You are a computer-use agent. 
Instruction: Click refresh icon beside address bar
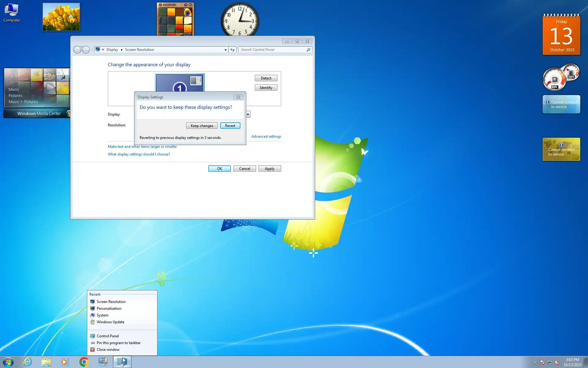[232, 50]
